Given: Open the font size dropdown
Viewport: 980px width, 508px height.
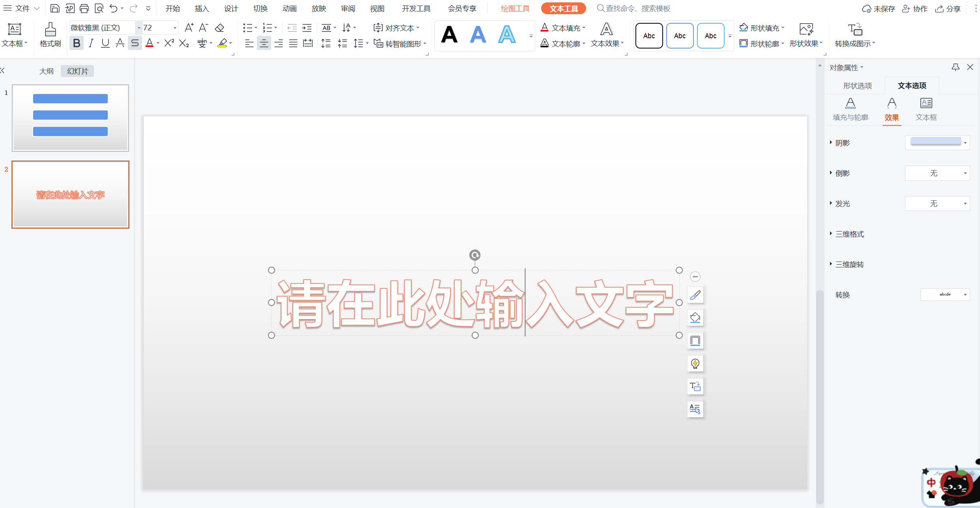Looking at the screenshot, I should pyautogui.click(x=175, y=28).
